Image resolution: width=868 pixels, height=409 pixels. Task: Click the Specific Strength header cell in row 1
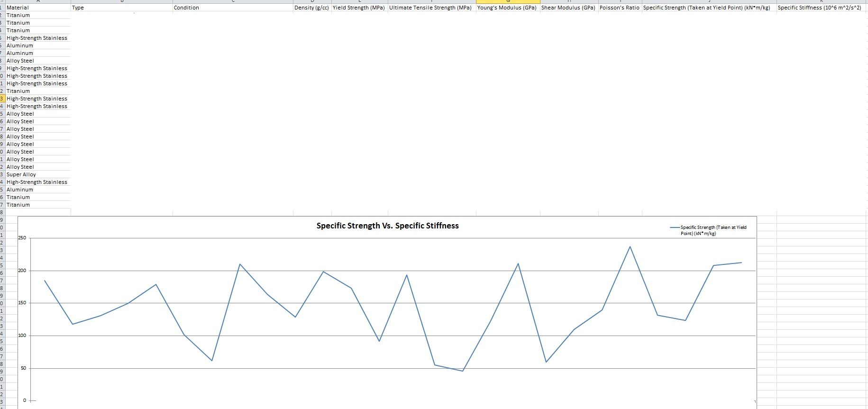(707, 8)
